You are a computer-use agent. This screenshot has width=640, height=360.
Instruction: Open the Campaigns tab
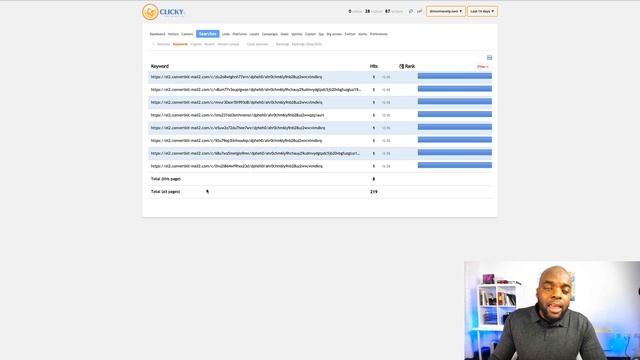pos(270,34)
